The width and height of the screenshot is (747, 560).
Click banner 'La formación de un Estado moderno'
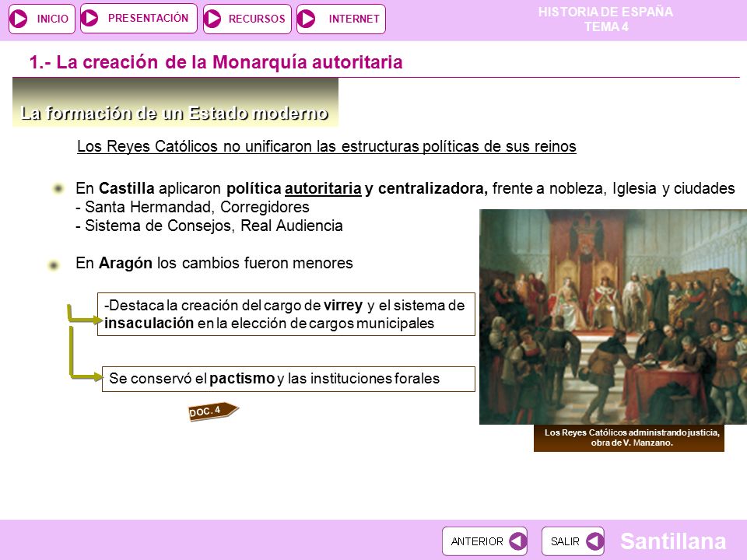(x=175, y=103)
